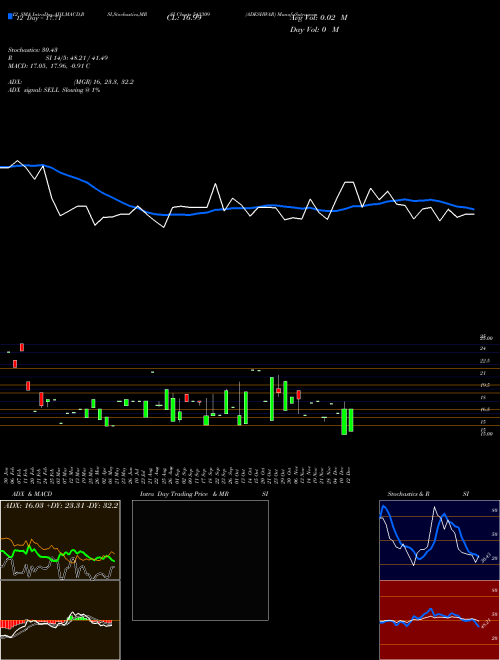Click 'Intra Day Trading Price & MR' title

coord(185,494)
